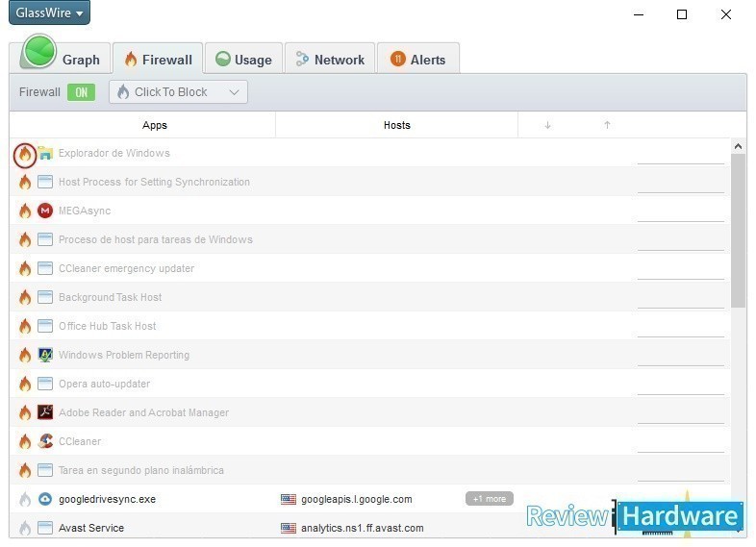Turn off the Firewall ON switch
The width and height of the screenshot is (756, 547).
pos(81,92)
